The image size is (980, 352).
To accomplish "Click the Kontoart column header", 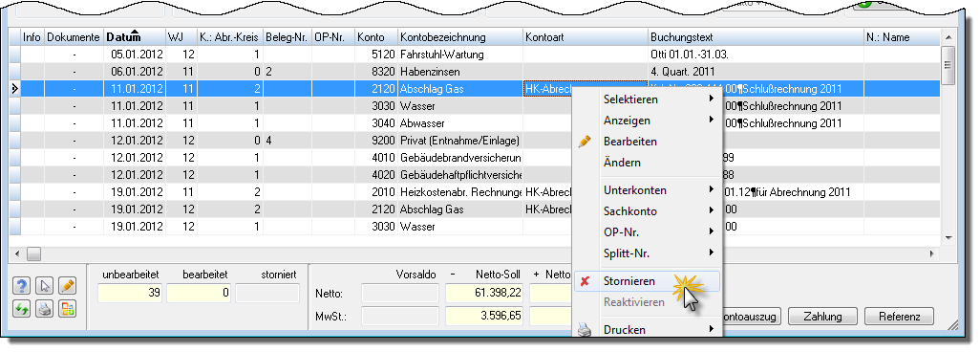I will point(586,37).
